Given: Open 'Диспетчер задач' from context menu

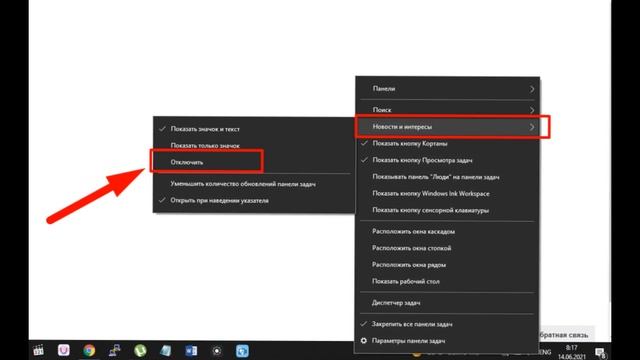Looking at the screenshot, I should [448, 303].
